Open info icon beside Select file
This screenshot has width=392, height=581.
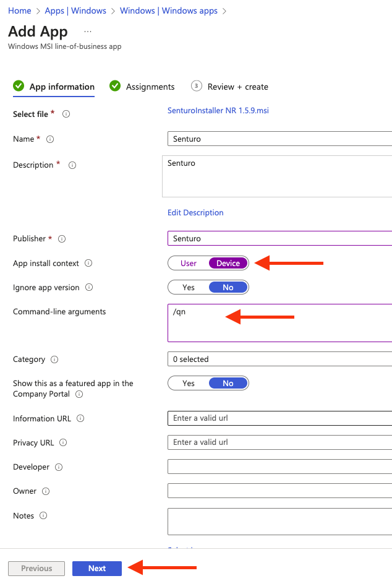pyautogui.click(x=66, y=114)
